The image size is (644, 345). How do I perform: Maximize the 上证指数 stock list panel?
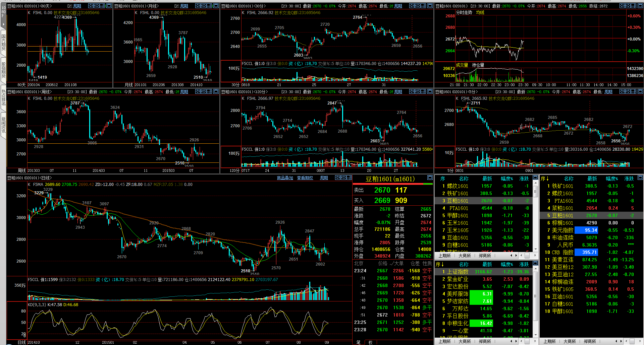[x=535, y=264]
